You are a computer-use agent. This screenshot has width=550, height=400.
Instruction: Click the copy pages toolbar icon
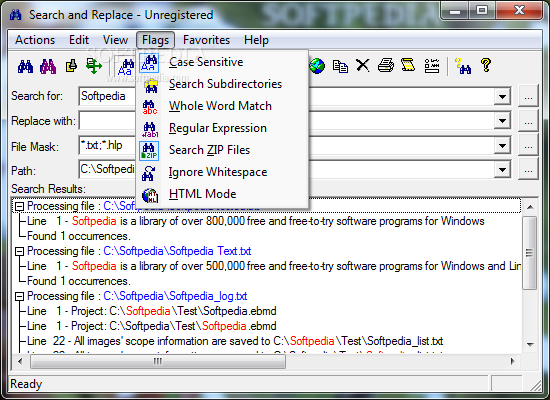[340, 66]
